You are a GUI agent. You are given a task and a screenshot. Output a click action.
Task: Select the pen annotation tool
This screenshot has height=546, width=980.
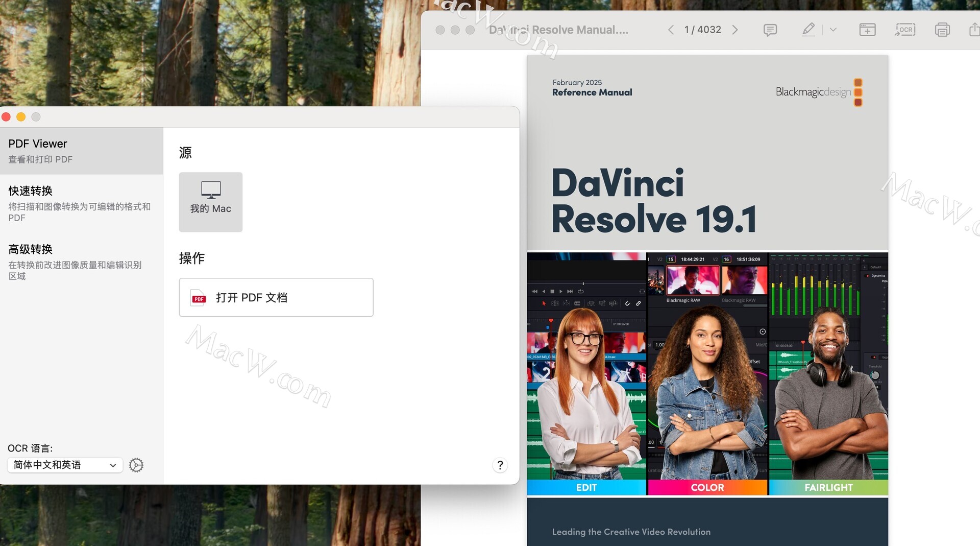(808, 29)
